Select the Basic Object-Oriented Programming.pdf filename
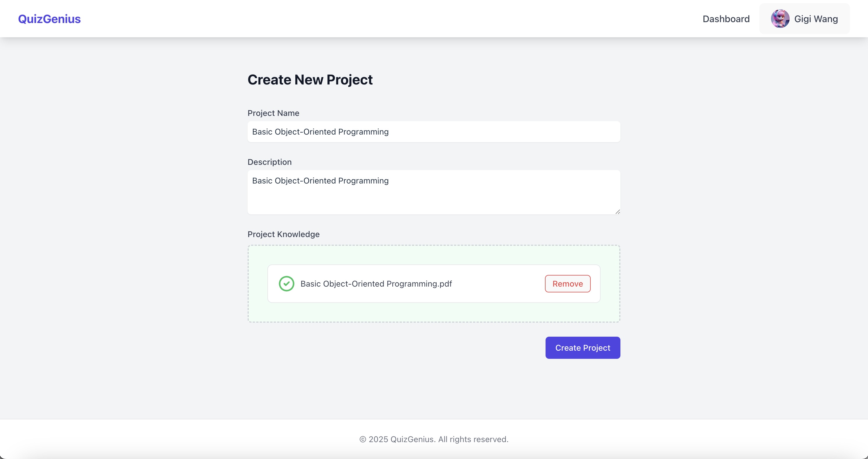Screen dimensions: 868x459 (376, 284)
